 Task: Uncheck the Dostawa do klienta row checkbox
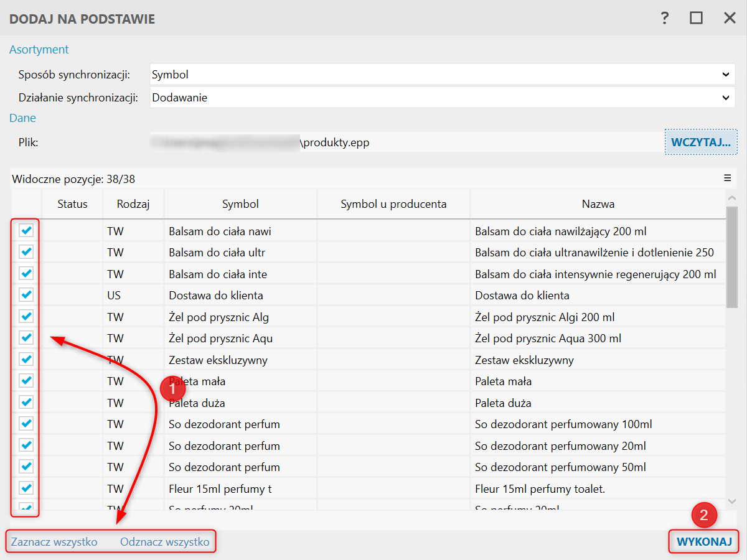click(26, 295)
